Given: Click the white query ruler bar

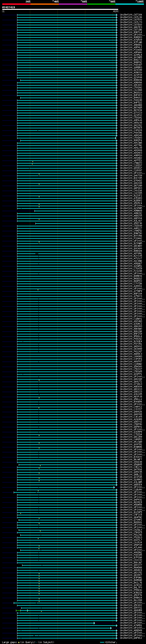Looking at the screenshot, I should click(x=60, y=9).
